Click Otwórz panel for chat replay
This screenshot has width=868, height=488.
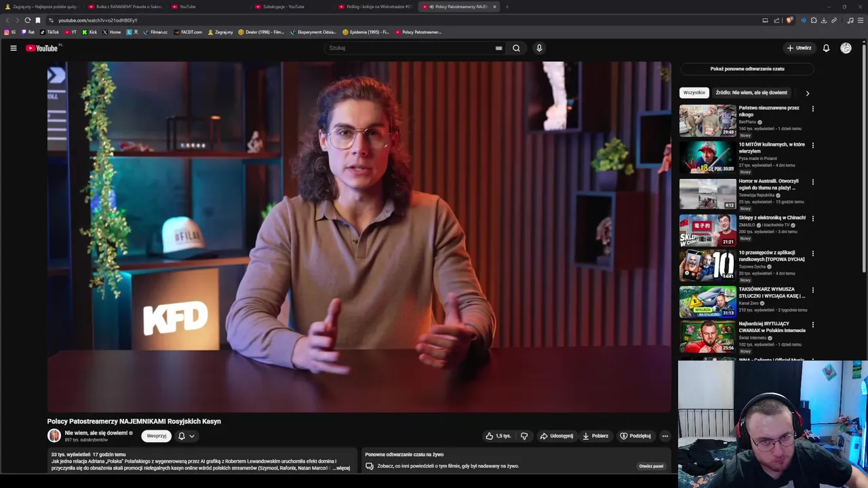click(x=651, y=466)
